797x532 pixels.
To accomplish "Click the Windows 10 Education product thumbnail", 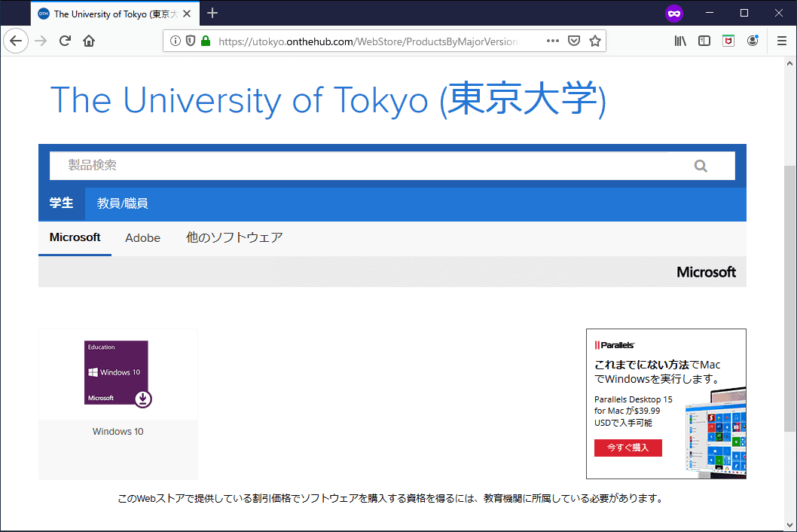I will 118,374.
